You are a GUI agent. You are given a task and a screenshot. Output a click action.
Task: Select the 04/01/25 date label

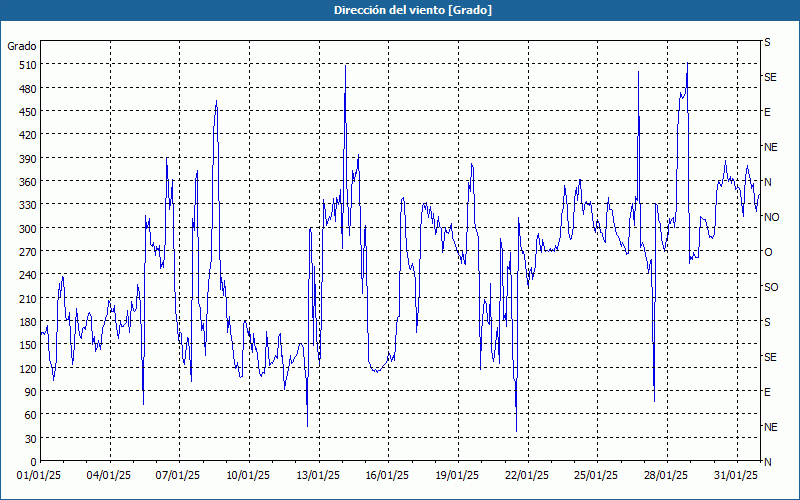(x=109, y=476)
